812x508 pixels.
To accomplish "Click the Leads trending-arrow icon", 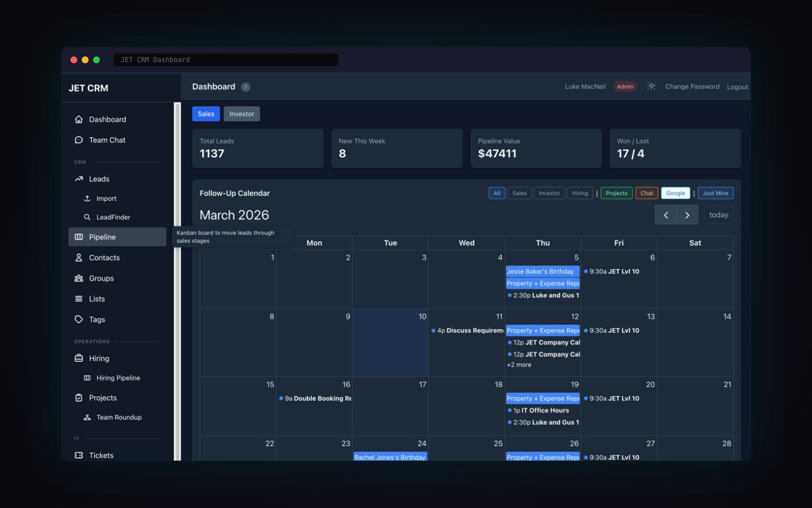I will 79,178.
